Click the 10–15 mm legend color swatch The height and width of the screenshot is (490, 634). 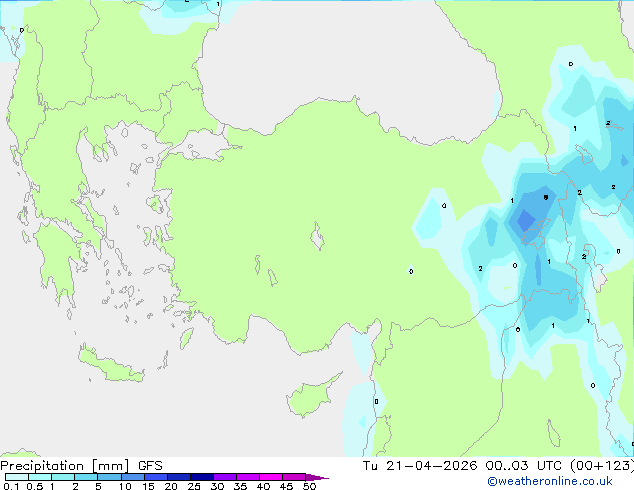point(133,477)
